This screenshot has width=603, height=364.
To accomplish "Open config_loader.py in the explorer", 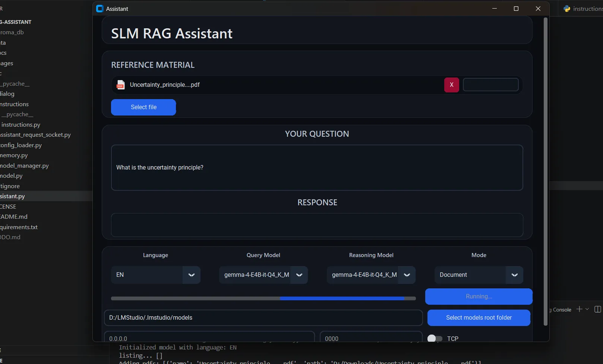I will 21,145.
